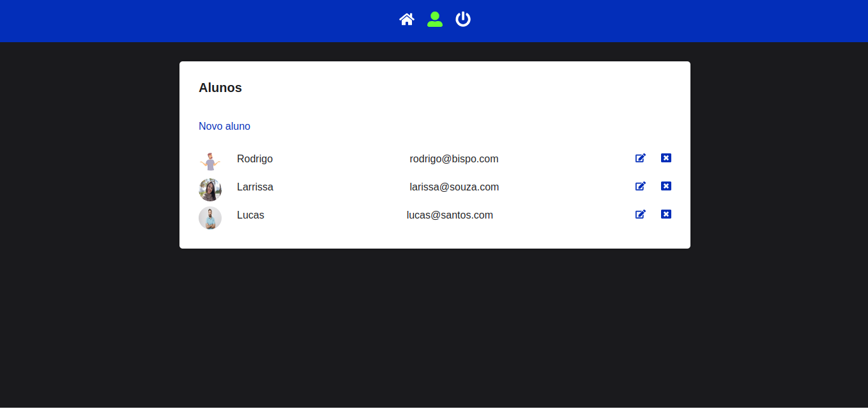This screenshot has height=409, width=868.
Task: Click Rodrigo's avatar picture
Action: point(210,161)
